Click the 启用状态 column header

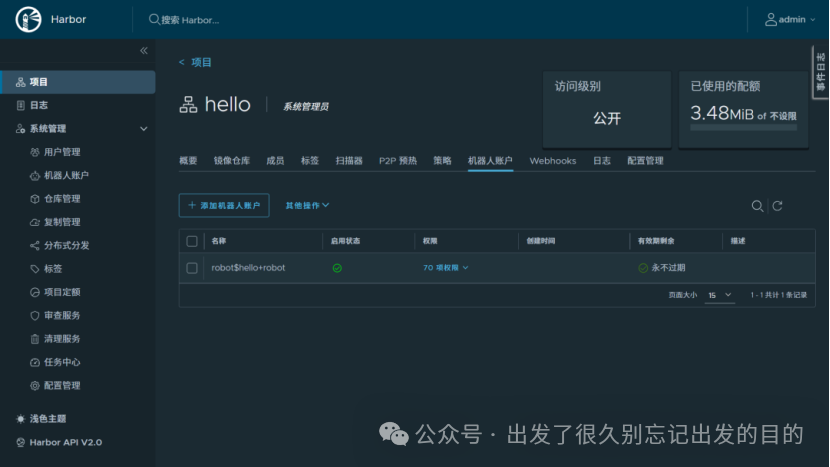point(345,241)
